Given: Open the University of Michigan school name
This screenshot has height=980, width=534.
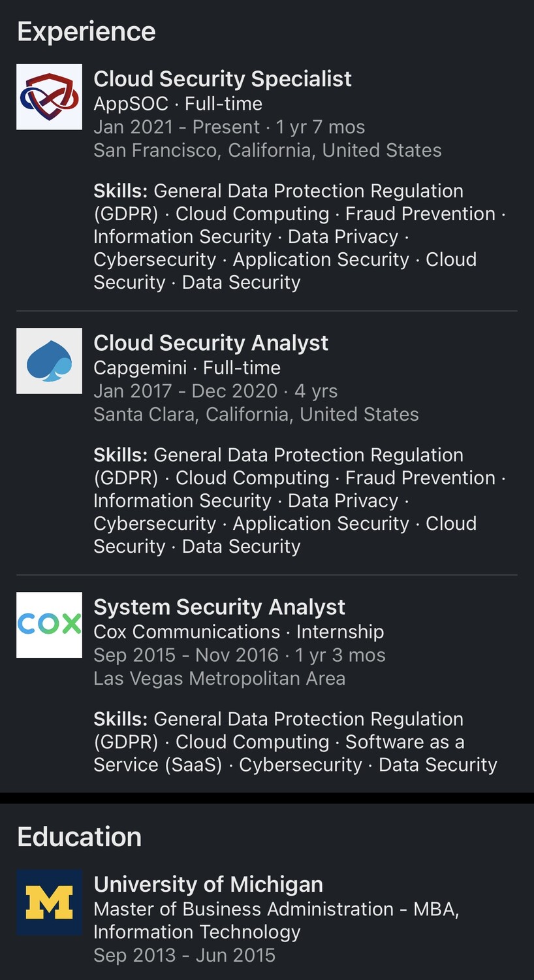Looking at the screenshot, I should tap(208, 884).
